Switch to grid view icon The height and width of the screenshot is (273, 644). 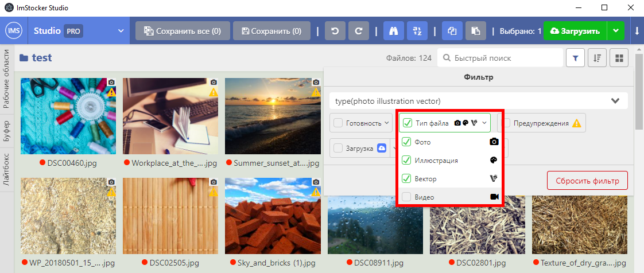619,58
